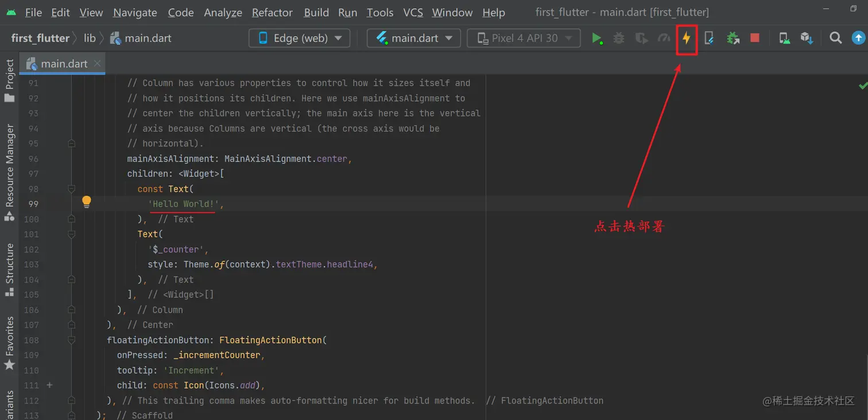Click the yellow lightbulb intention icon

87,201
